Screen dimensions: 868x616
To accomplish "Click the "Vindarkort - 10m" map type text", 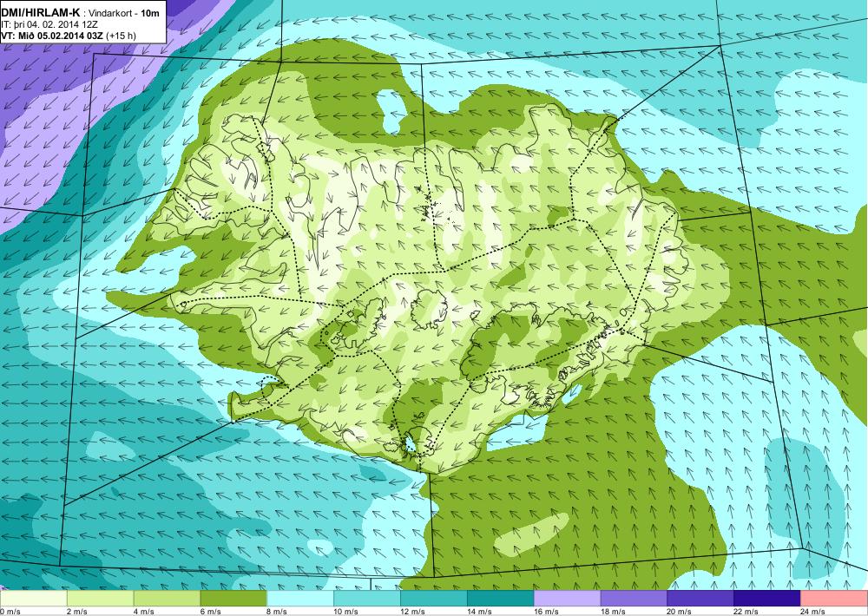I will [x=124, y=13].
